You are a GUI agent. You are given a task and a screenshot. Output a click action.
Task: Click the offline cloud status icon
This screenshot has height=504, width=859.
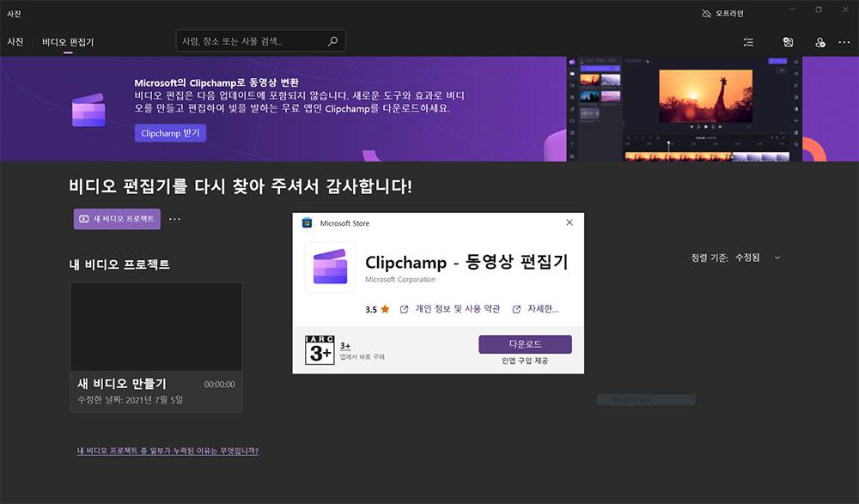click(x=706, y=13)
